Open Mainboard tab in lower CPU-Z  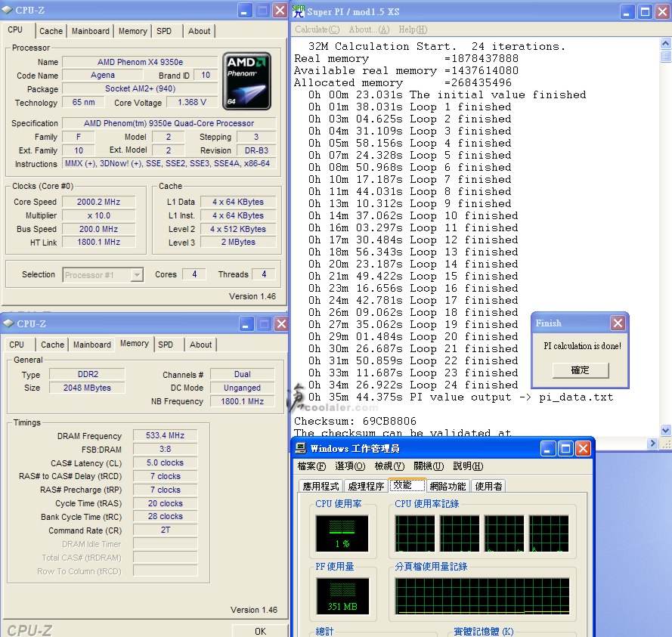point(92,345)
